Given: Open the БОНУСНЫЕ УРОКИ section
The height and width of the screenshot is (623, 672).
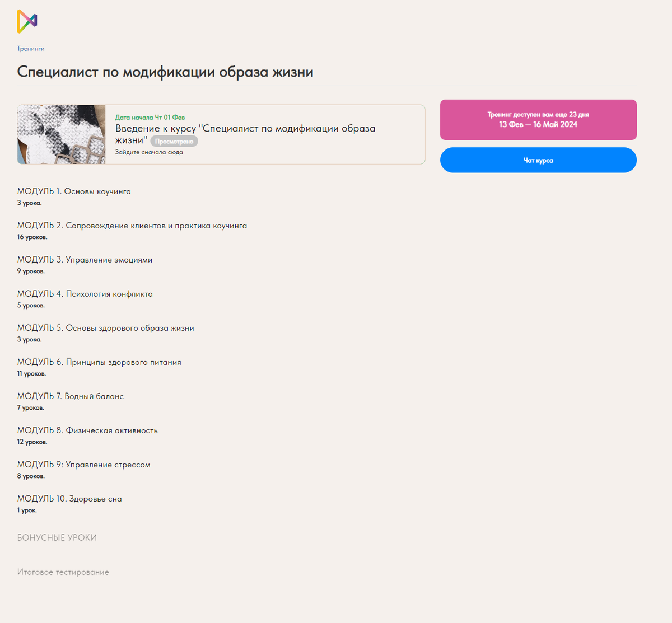Looking at the screenshot, I should [x=57, y=537].
